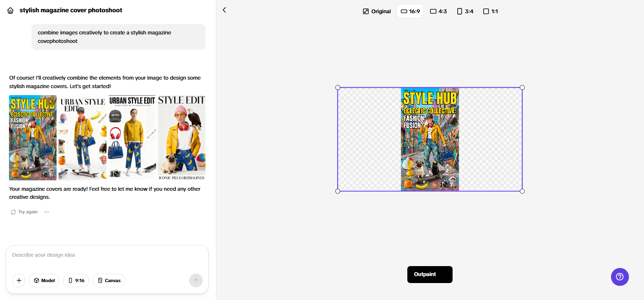Screen dimensions: 644x300
Task: Choose the 3:4 aspect ratio
Action: (465, 11)
